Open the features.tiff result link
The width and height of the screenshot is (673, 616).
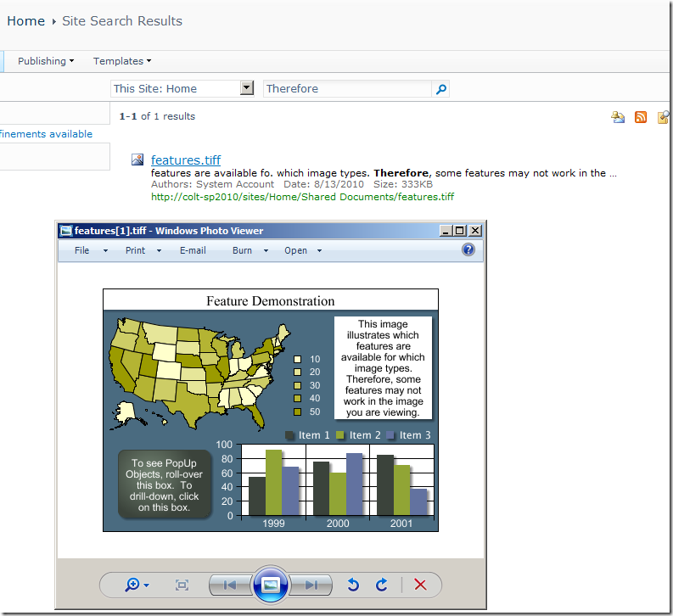click(185, 160)
